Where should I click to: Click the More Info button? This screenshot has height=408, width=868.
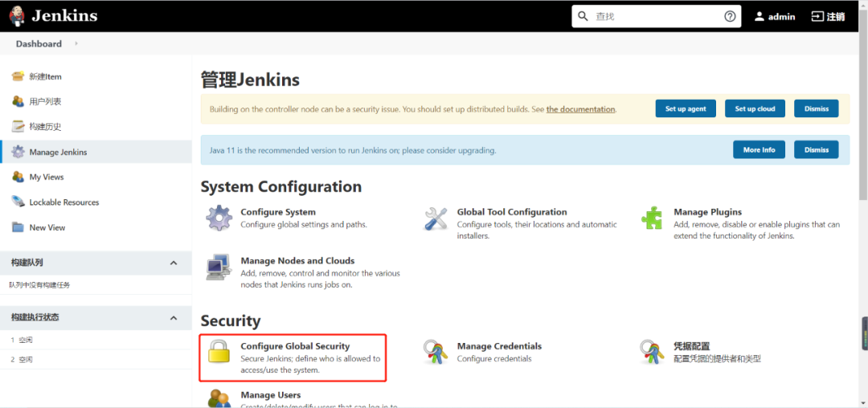759,149
